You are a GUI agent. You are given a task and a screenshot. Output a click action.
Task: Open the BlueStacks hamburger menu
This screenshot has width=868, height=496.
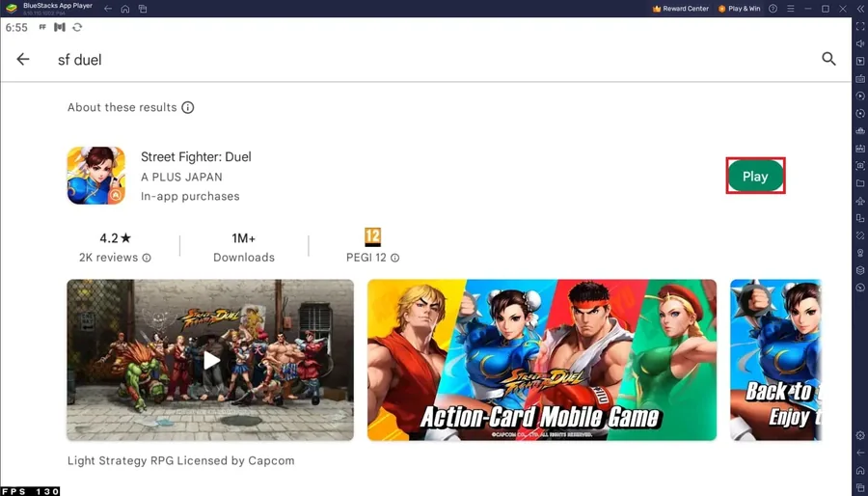[x=791, y=9]
